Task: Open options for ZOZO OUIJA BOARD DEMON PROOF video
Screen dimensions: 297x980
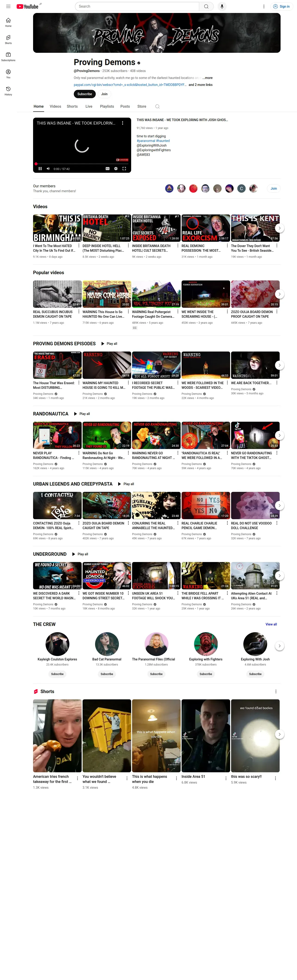Action: pyautogui.click(x=277, y=312)
